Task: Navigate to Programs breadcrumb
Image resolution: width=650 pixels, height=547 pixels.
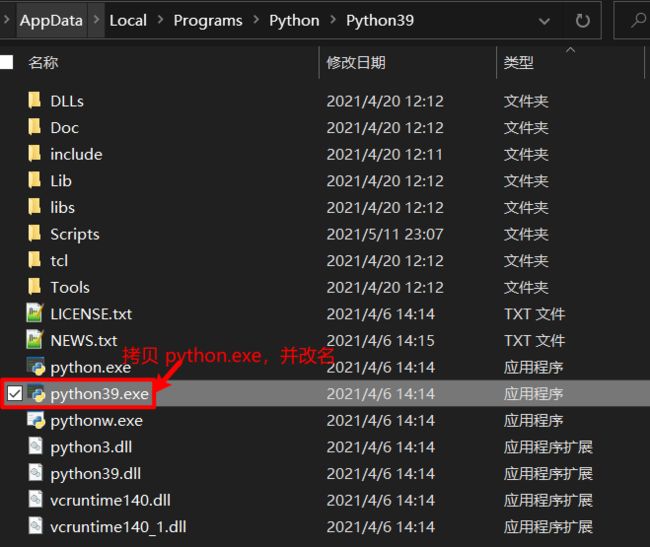Action: 208,20
